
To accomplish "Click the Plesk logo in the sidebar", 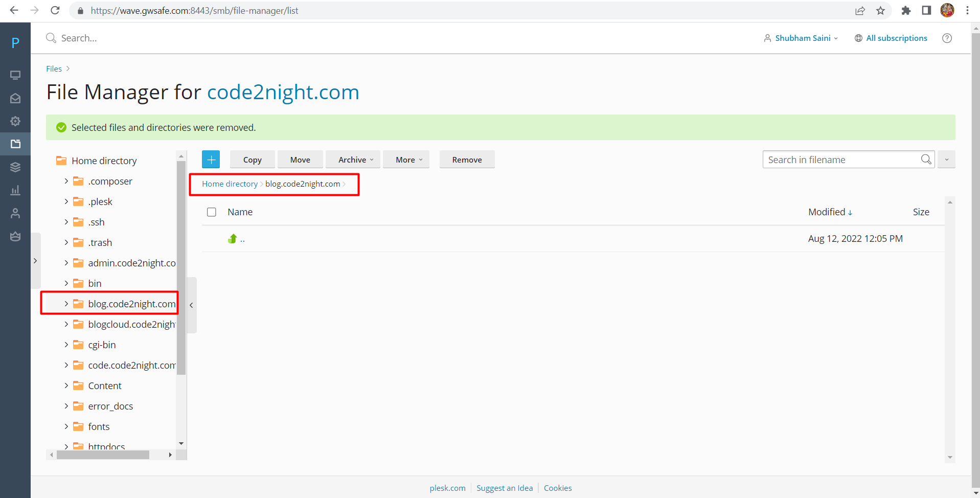I will [x=15, y=43].
